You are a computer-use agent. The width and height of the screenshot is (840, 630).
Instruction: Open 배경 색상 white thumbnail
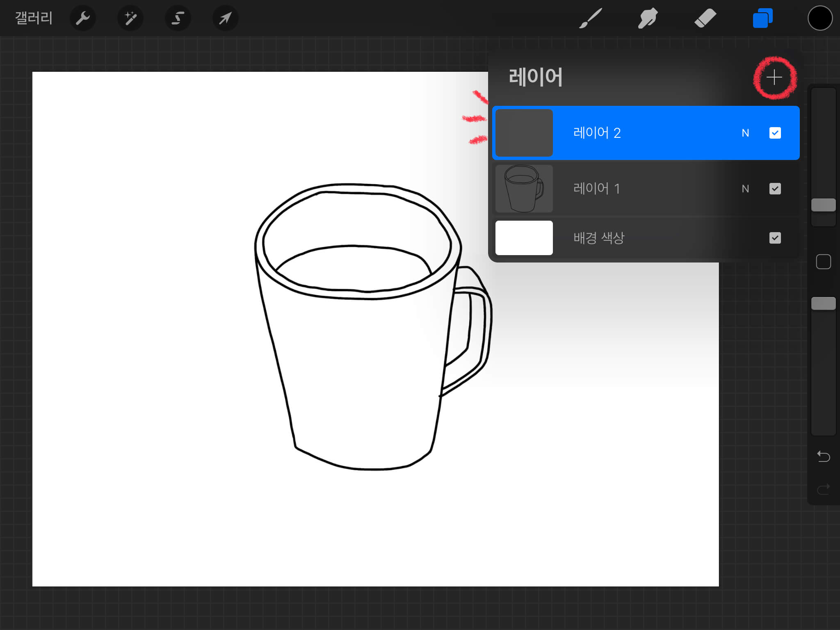524,238
